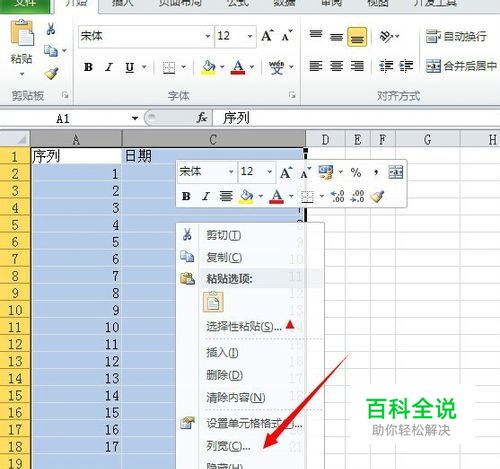This screenshot has width=500, height=469.
Task: Apply fill color from mini toolbar bucket
Action: [x=247, y=196]
